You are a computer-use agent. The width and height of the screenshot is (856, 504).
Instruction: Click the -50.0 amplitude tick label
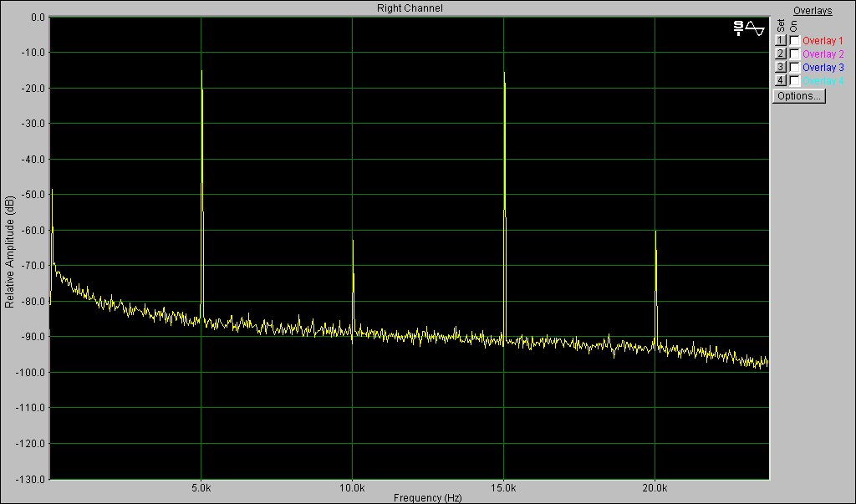tap(33, 195)
